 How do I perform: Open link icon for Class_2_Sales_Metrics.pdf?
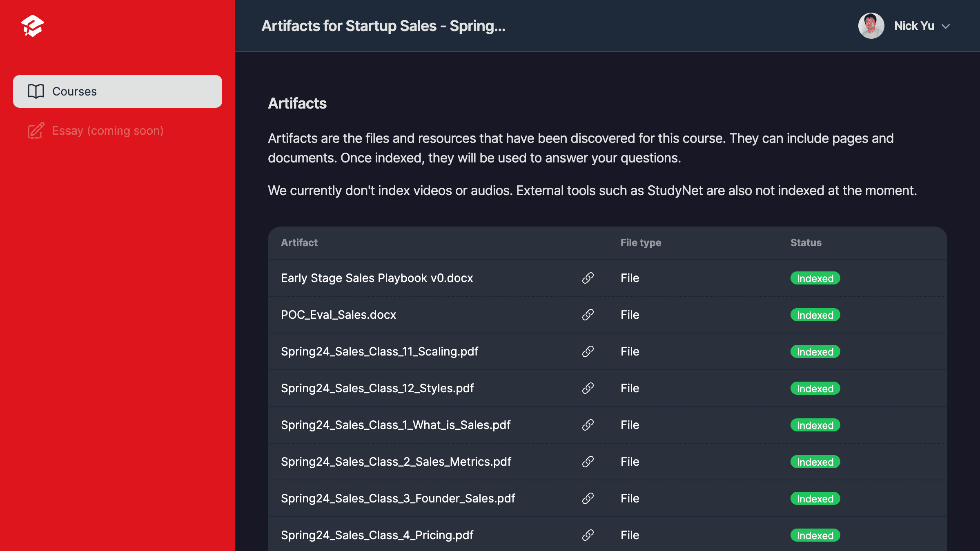coord(588,462)
